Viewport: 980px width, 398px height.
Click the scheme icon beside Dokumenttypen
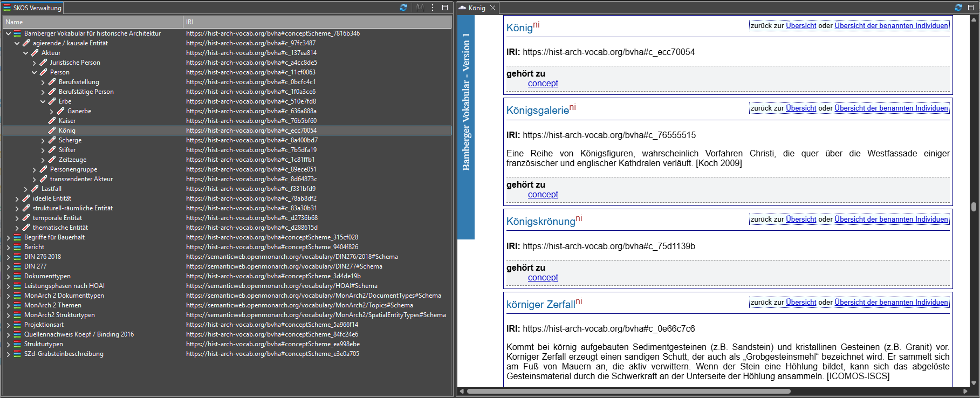[17, 276]
